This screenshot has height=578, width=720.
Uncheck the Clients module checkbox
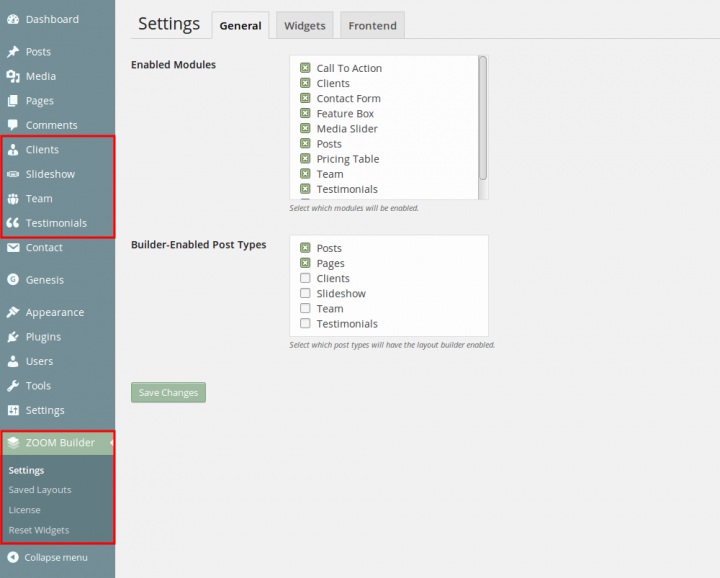pyautogui.click(x=305, y=83)
